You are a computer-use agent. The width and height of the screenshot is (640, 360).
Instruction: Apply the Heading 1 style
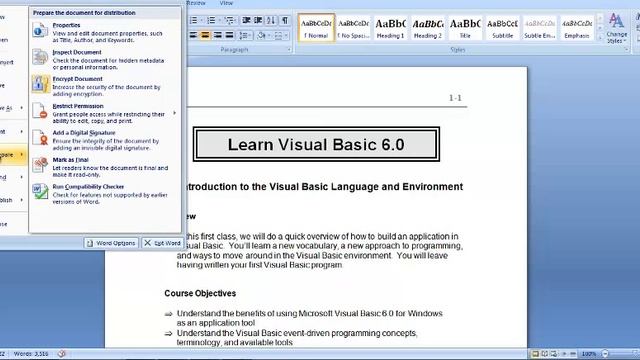[x=391, y=28]
